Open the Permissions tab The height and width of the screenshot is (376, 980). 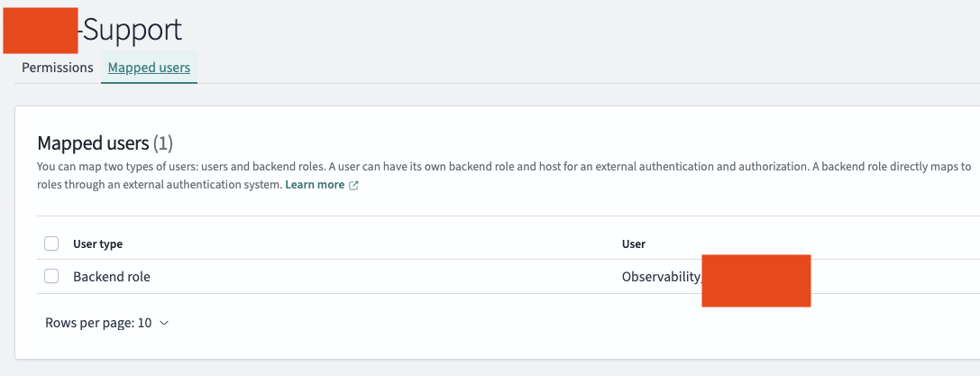(x=58, y=68)
